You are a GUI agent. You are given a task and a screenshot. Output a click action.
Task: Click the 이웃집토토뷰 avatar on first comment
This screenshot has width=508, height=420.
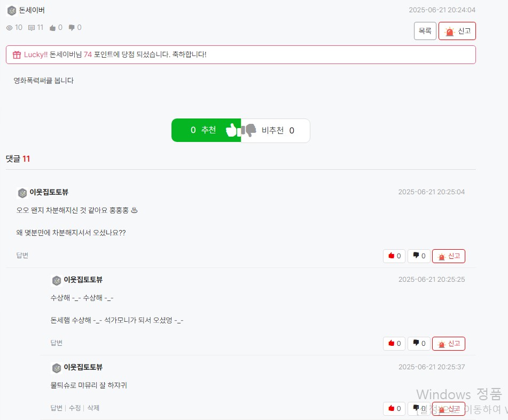pyautogui.click(x=22, y=193)
